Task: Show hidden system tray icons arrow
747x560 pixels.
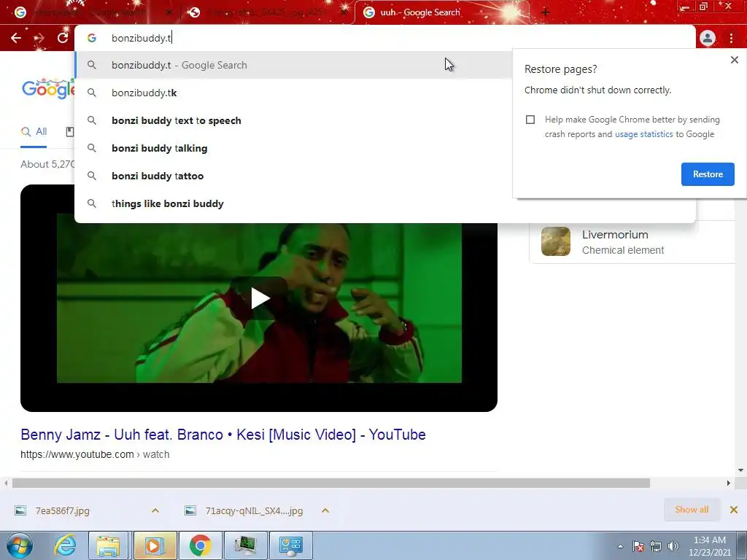Action: [x=620, y=546]
